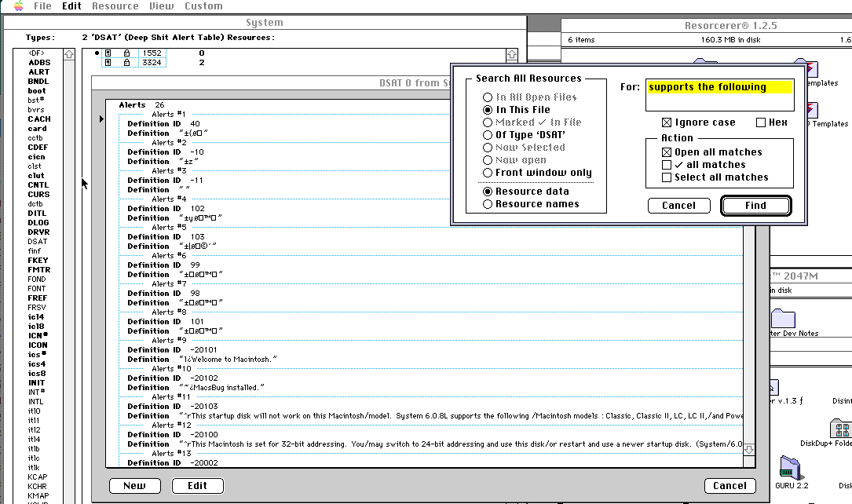Screen dimensions: 852x504
Task: Select the INIT resource type
Action: tap(36, 383)
